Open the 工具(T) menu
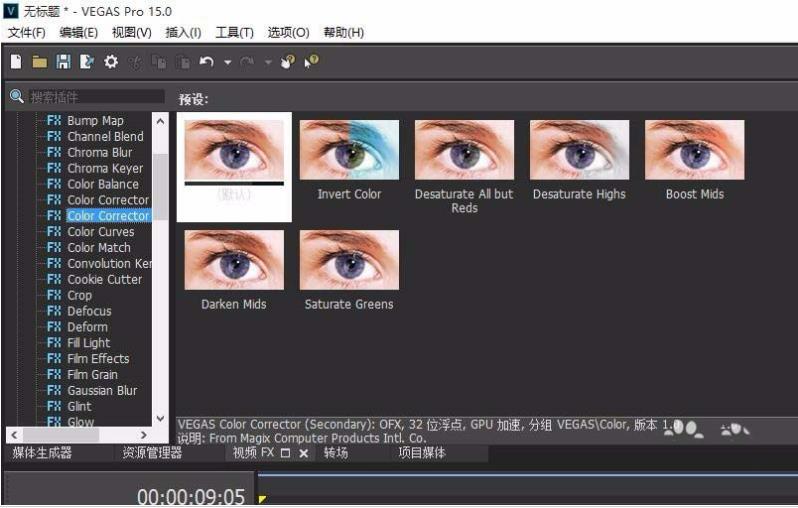This screenshot has width=798, height=508. (234, 33)
